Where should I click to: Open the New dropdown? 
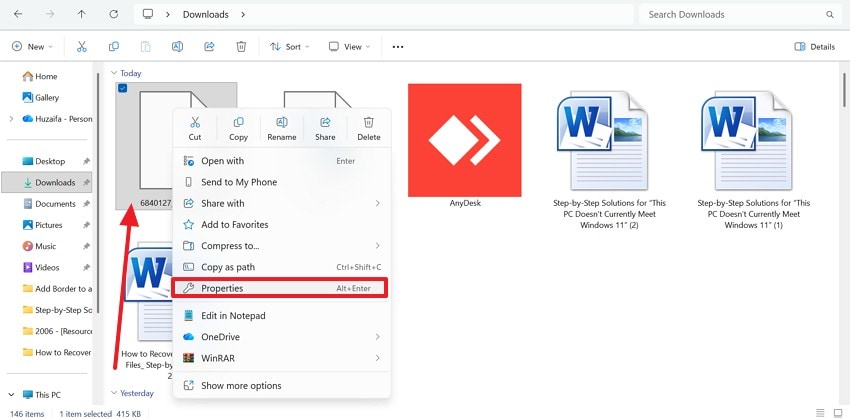(x=32, y=47)
